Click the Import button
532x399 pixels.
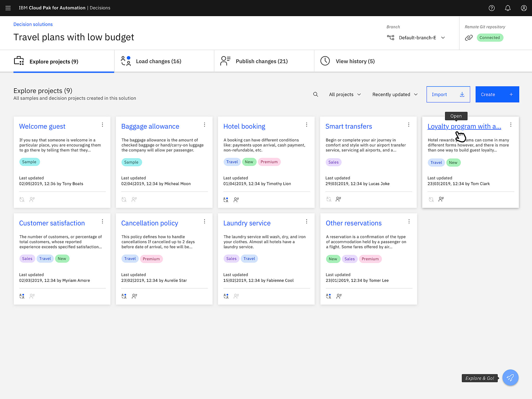(x=448, y=94)
